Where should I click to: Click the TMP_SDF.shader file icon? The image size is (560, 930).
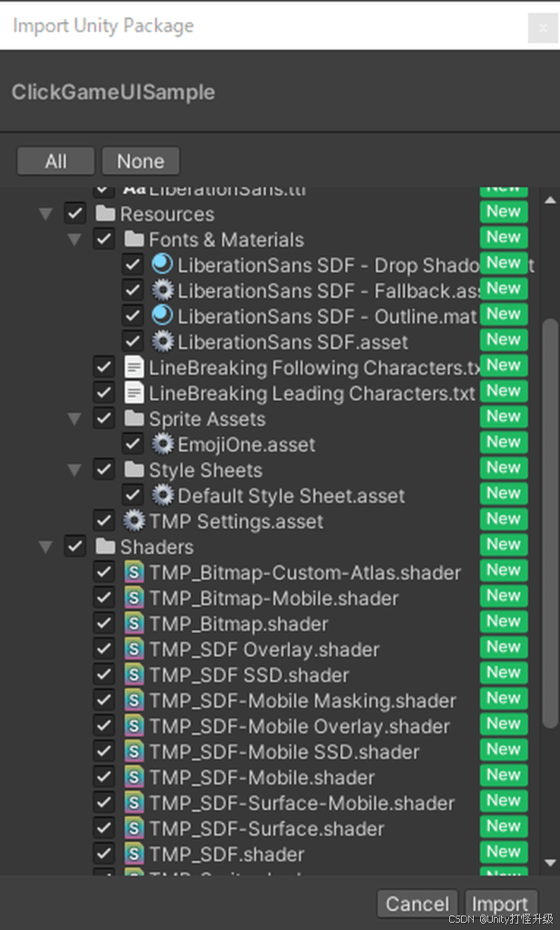tap(134, 854)
